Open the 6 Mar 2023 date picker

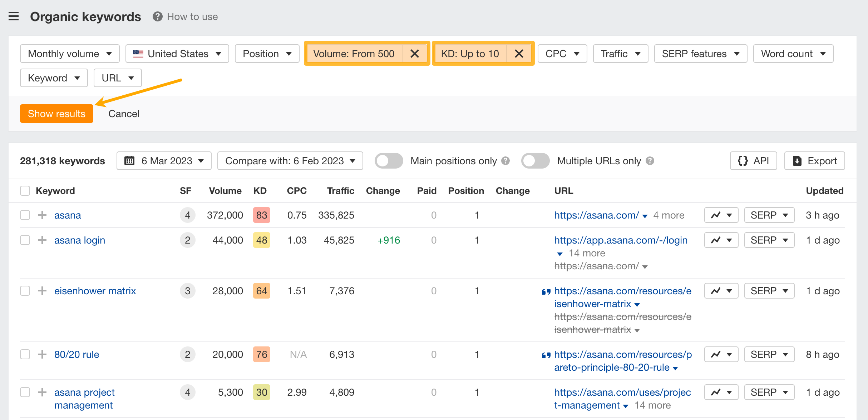164,161
